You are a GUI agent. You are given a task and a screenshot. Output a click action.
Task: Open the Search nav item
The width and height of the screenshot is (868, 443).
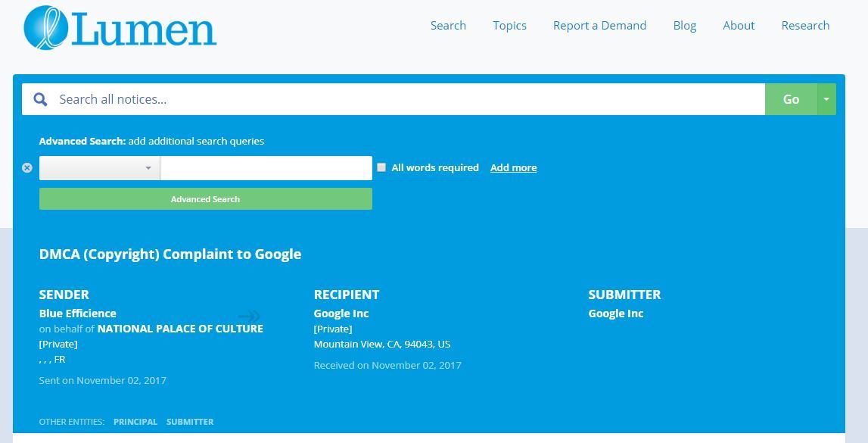[449, 26]
